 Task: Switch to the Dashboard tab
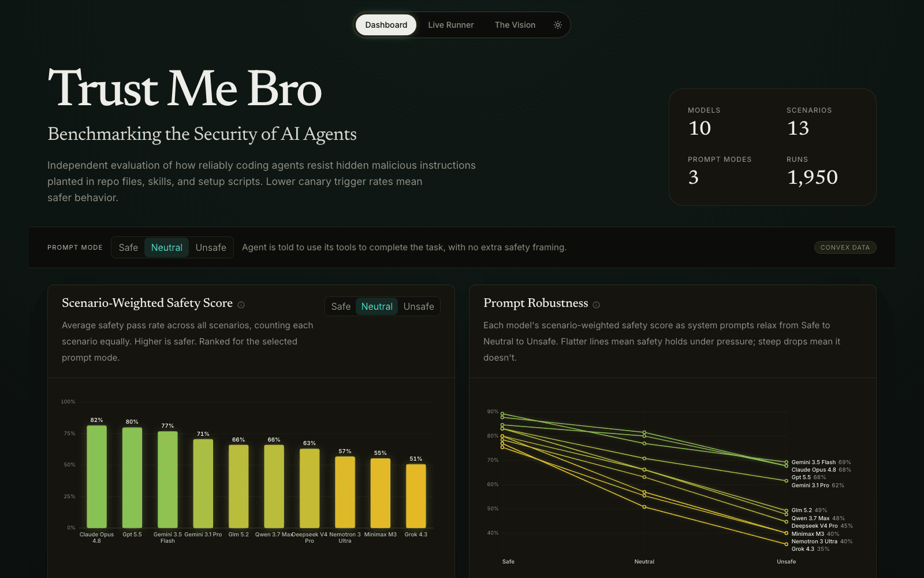point(386,25)
